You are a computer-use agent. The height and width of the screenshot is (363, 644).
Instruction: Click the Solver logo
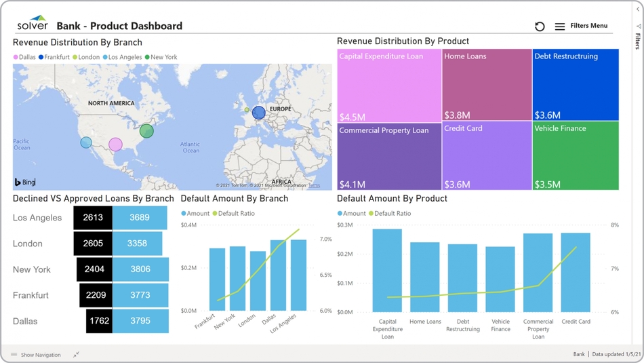pyautogui.click(x=33, y=24)
